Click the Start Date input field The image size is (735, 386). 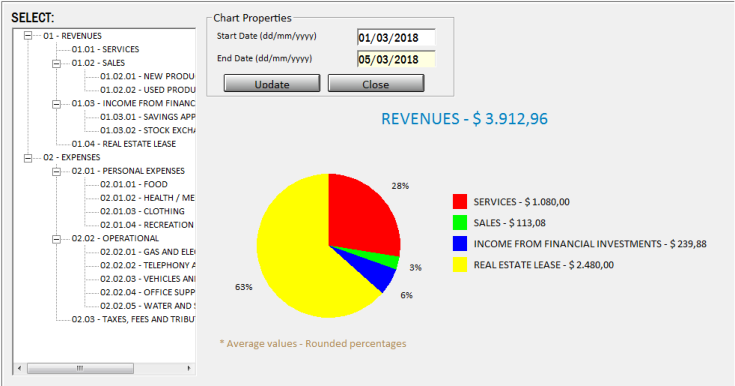[x=396, y=38]
